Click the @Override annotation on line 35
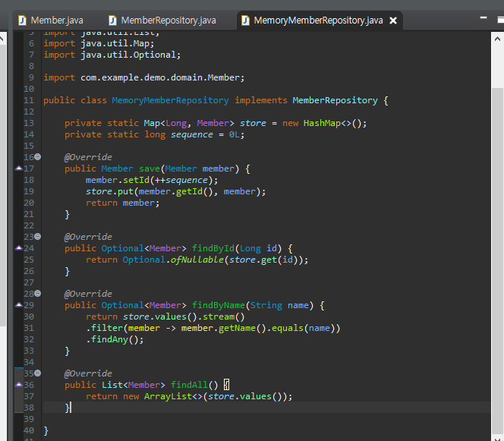The height and width of the screenshot is (441, 504). 88,373
